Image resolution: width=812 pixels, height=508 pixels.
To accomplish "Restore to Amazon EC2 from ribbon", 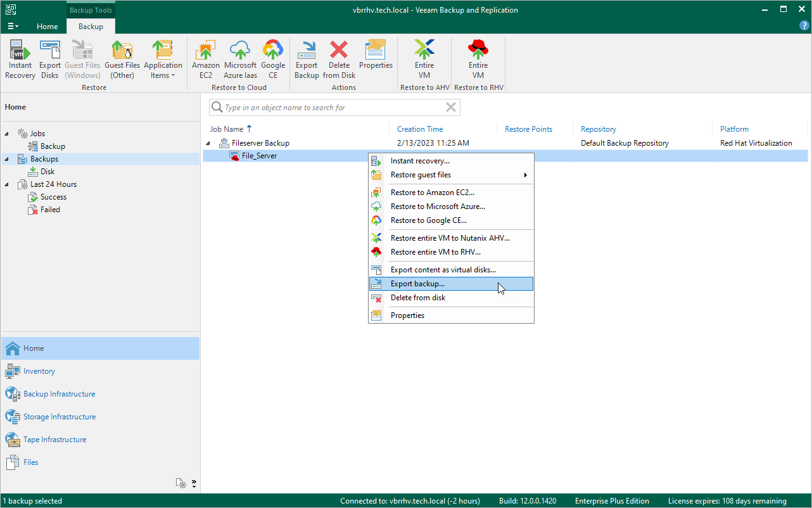I will 206,59.
